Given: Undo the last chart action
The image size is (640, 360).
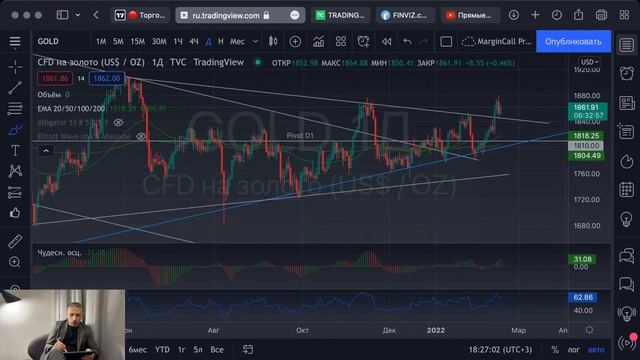Looking at the screenshot, I should coord(407,41).
